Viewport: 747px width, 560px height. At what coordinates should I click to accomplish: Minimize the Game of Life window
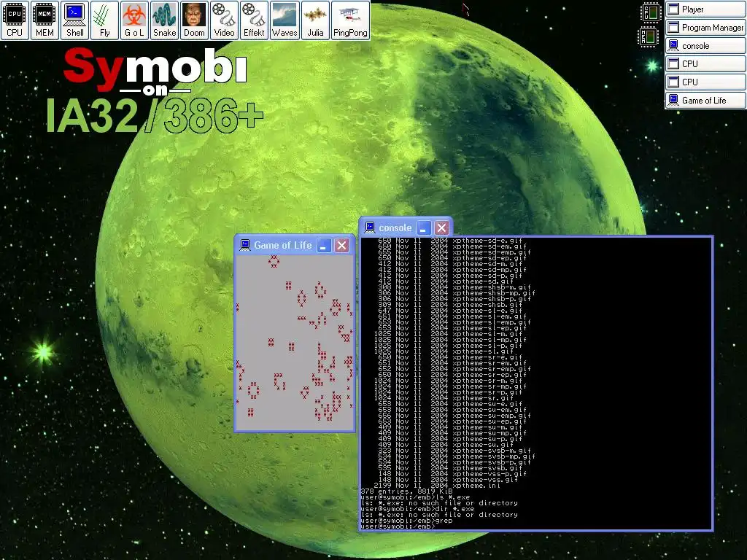coord(324,245)
